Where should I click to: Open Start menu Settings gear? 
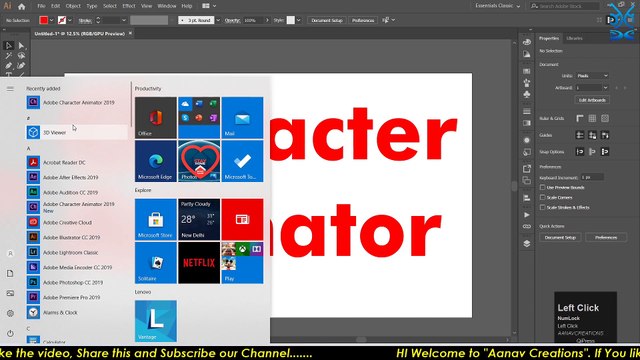(10, 313)
